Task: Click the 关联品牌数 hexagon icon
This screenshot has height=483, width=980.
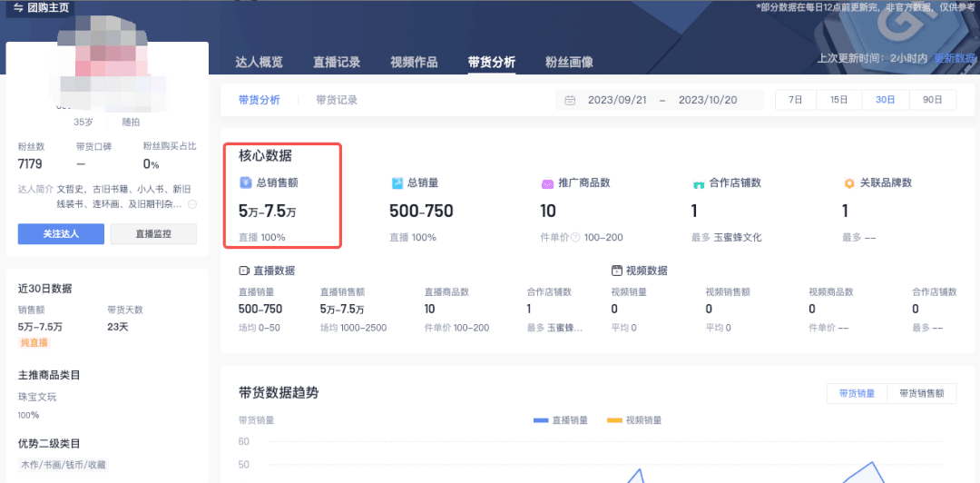Action: click(x=849, y=183)
